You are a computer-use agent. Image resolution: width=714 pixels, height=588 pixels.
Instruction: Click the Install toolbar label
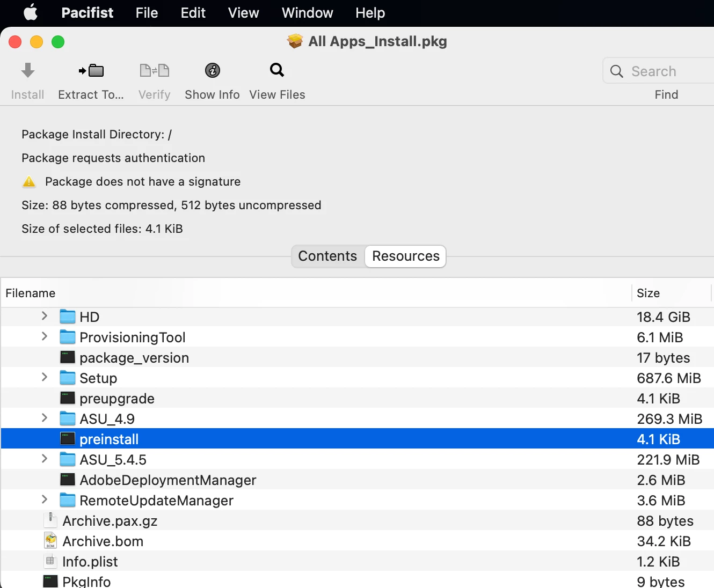pyautogui.click(x=27, y=94)
